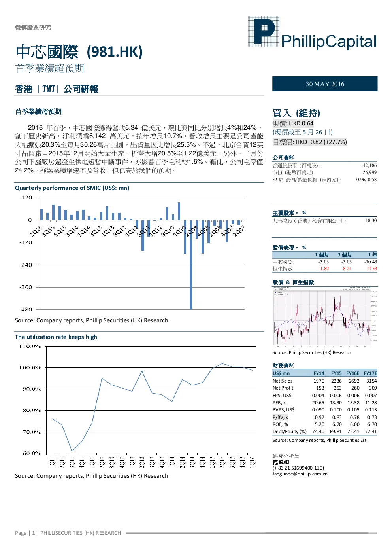Click the 機構股票研究 header text
The height and width of the screenshot is (555, 392).
click(33, 27)
